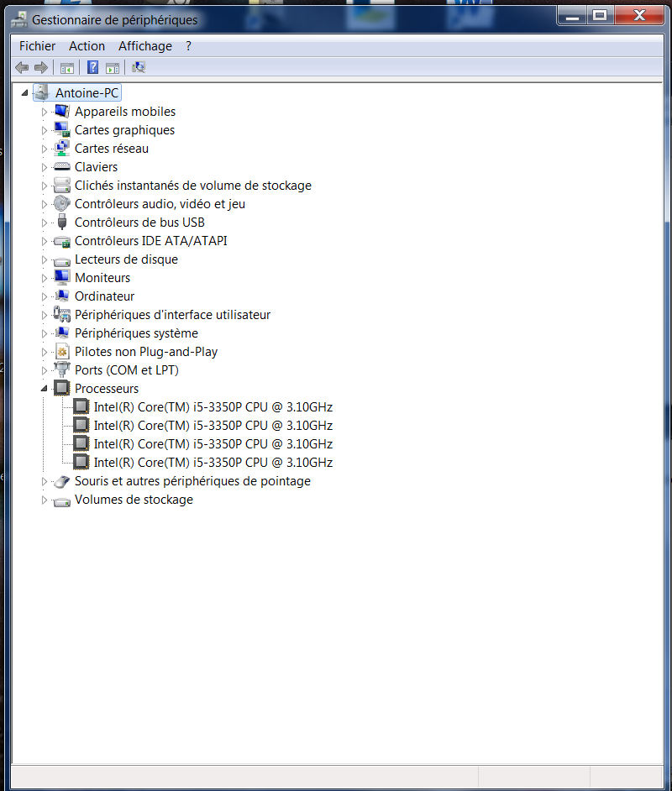Collapse the Processeurs node
Viewport: 672px width, 791px height.
point(44,389)
